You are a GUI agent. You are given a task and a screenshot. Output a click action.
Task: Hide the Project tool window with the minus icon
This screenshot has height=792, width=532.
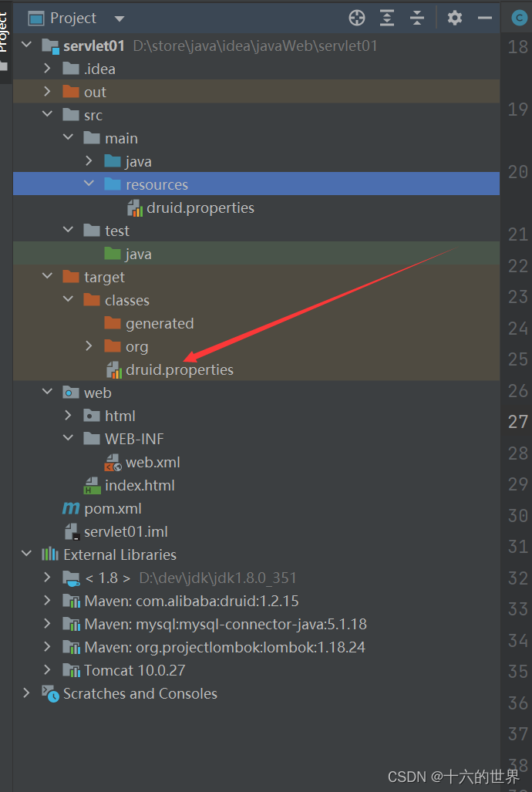tap(484, 19)
